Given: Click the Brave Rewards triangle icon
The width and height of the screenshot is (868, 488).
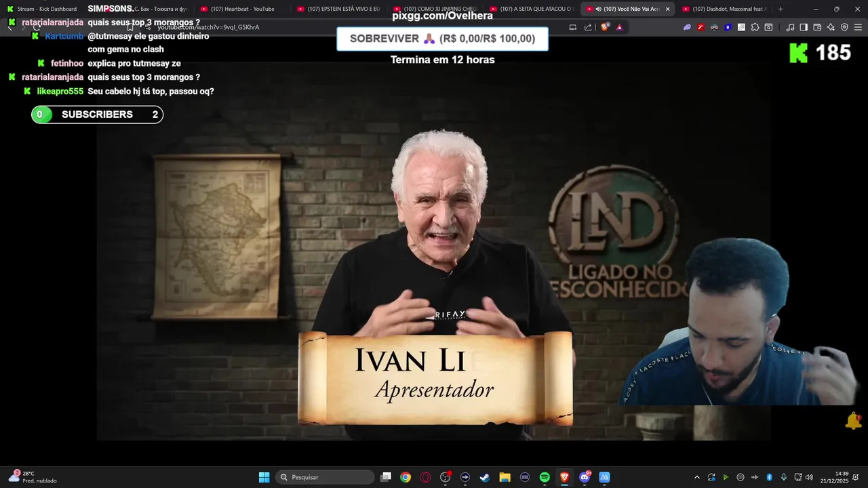Looking at the screenshot, I should pyautogui.click(x=619, y=27).
